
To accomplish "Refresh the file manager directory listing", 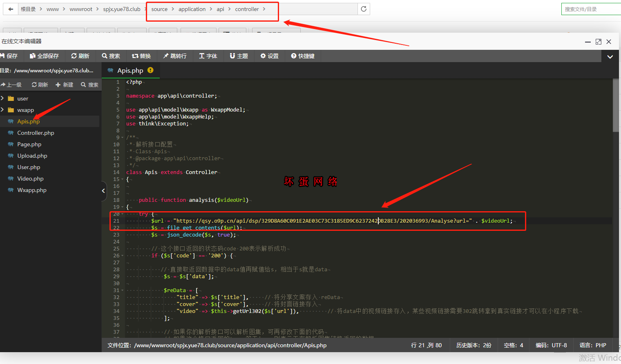I will click(364, 9).
